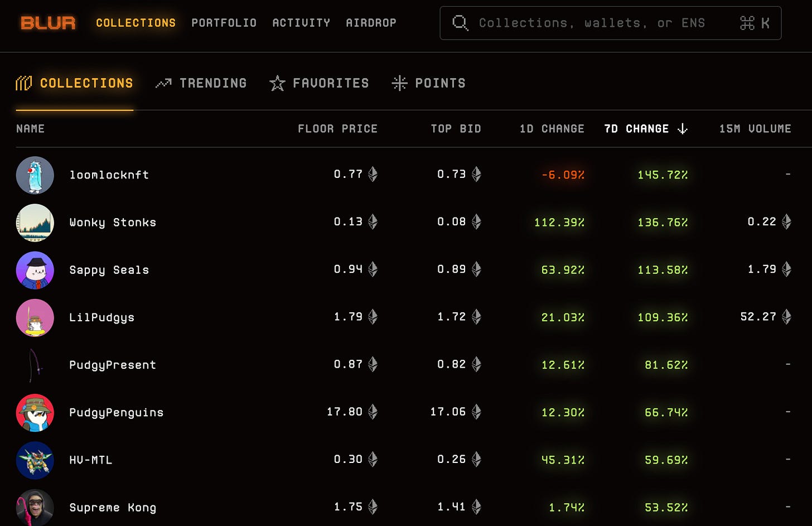The image size is (812, 526).
Task: Click HV-MTL 1D change 45.31%
Action: (x=563, y=460)
